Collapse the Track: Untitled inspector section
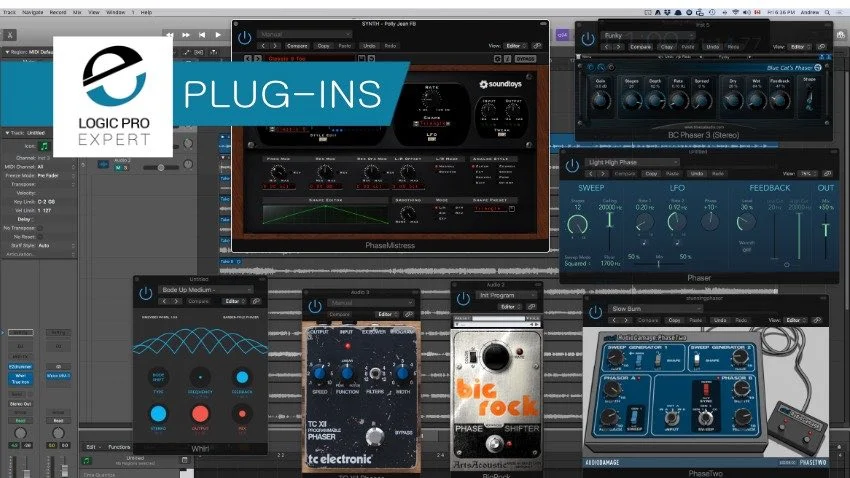 pyautogui.click(x=8, y=133)
